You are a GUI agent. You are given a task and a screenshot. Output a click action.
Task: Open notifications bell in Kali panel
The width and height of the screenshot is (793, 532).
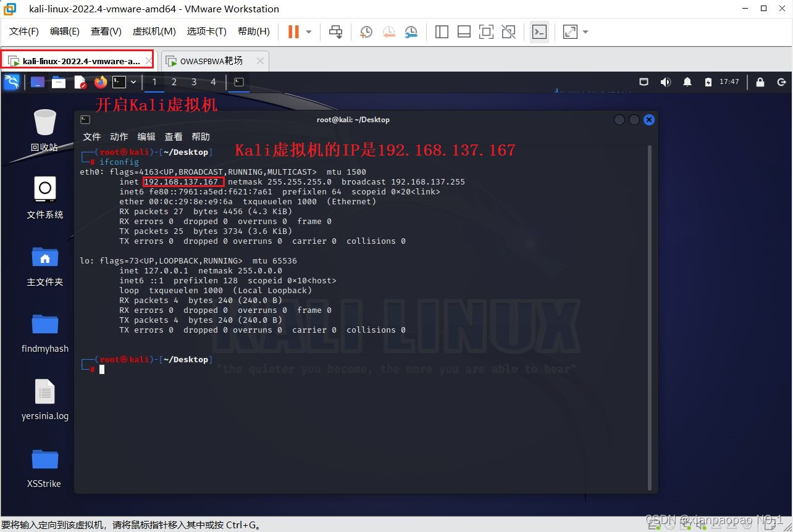click(687, 81)
